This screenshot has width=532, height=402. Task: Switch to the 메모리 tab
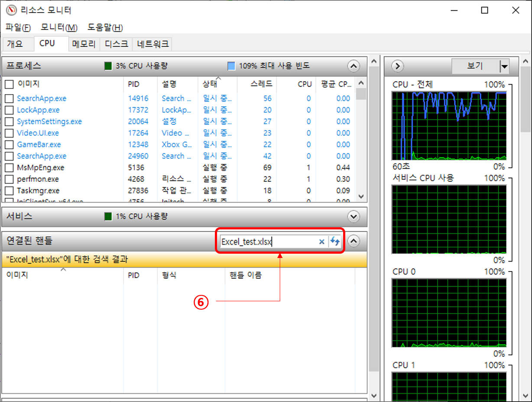[x=84, y=44]
